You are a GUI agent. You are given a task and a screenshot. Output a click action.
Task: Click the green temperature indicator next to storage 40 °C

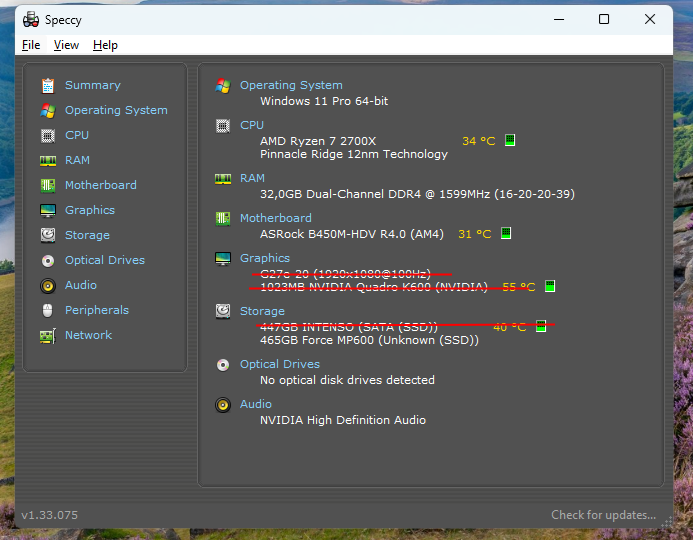[541, 326]
